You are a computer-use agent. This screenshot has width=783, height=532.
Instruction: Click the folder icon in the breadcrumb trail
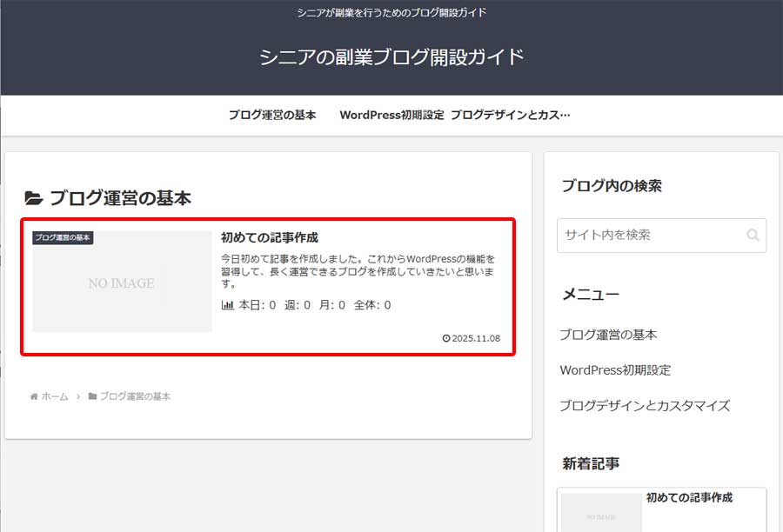click(x=92, y=396)
